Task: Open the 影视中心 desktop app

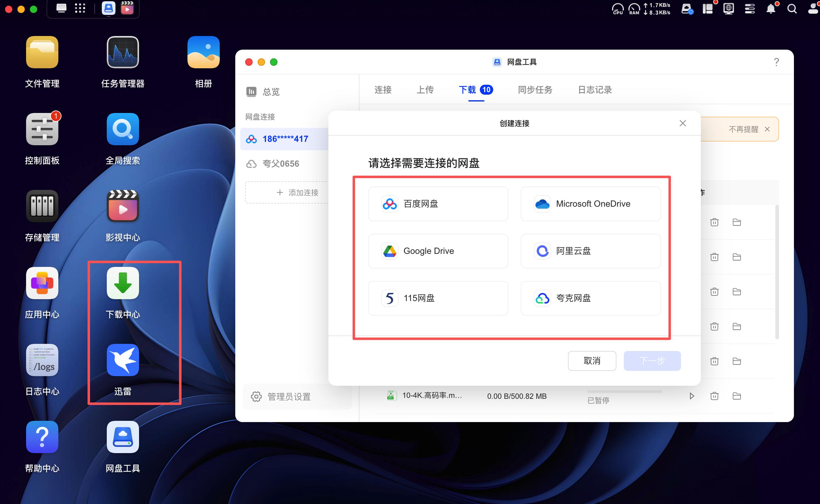Action: 123,206
